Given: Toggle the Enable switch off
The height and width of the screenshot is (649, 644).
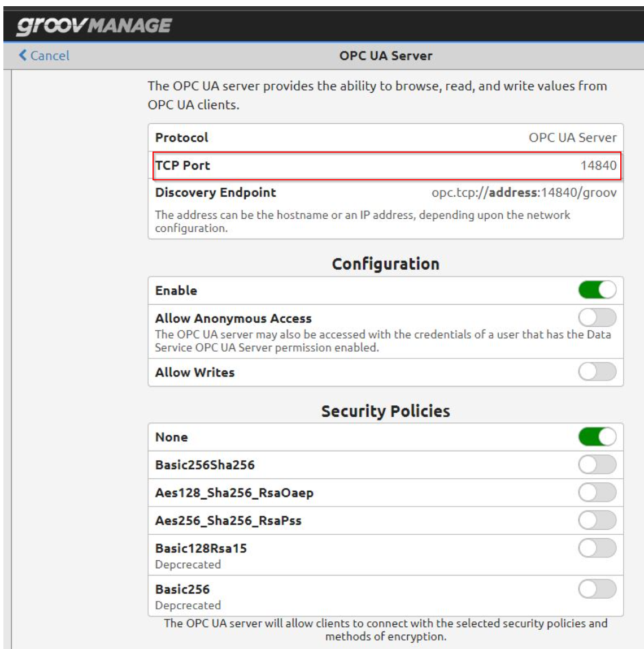Looking at the screenshot, I should click(x=597, y=289).
